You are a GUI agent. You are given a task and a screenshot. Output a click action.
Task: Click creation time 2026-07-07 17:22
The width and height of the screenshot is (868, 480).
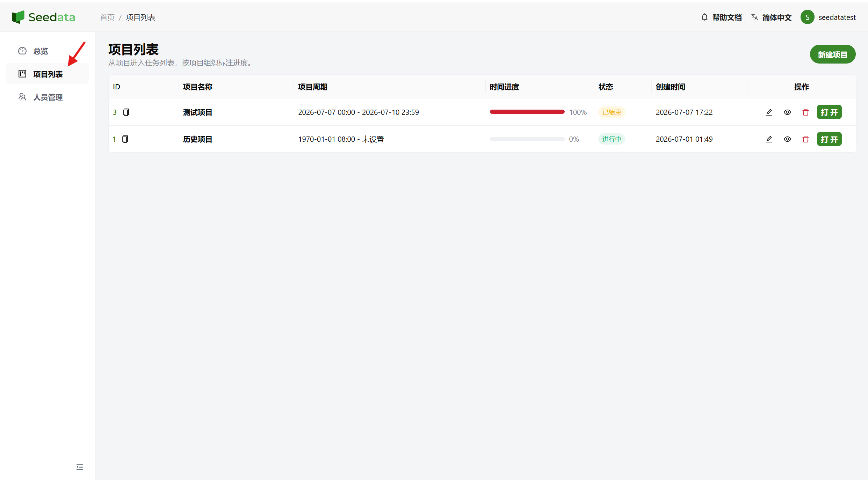(684, 112)
